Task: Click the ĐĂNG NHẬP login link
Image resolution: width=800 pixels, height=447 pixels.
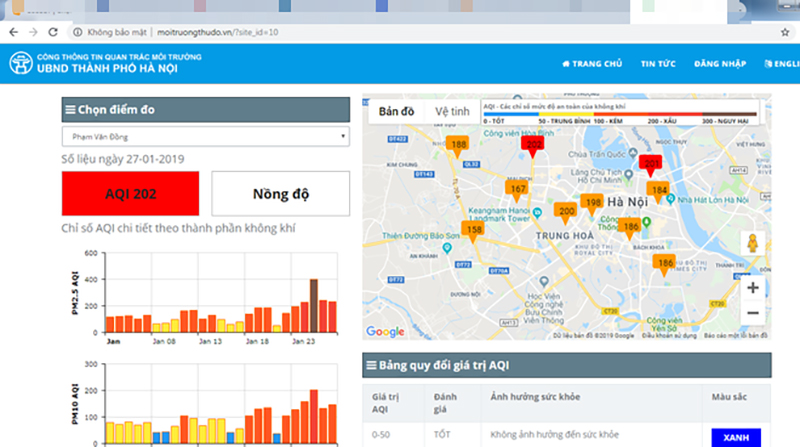Action: click(x=721, y=63)
